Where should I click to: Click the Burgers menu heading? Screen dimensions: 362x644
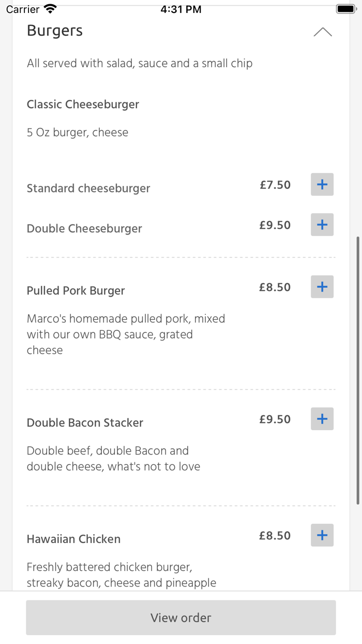[54, 31]
